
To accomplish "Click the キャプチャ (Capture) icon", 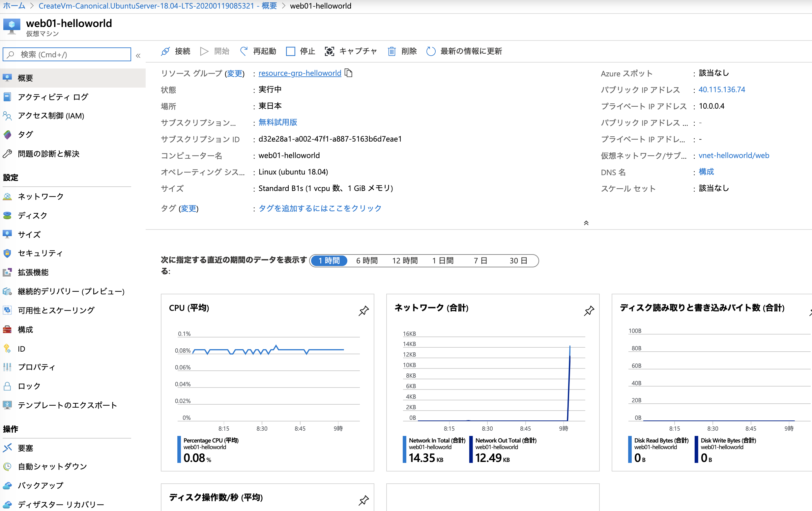I will (329, 51).
